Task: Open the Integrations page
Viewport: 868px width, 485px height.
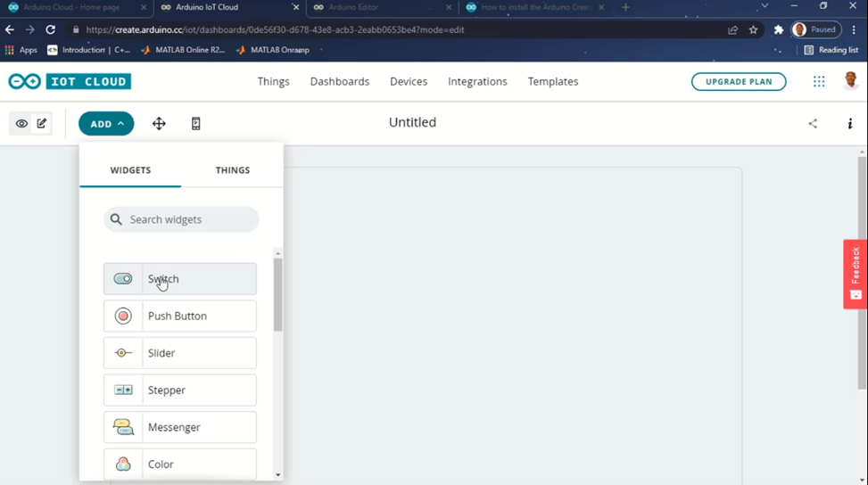Action: coord(477,81)
